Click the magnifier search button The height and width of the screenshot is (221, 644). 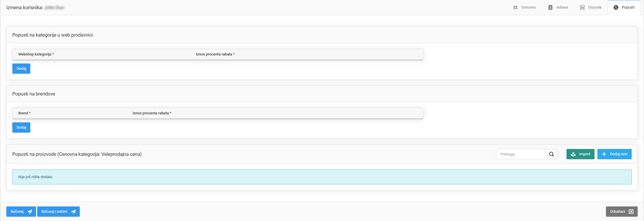(551, 154)
